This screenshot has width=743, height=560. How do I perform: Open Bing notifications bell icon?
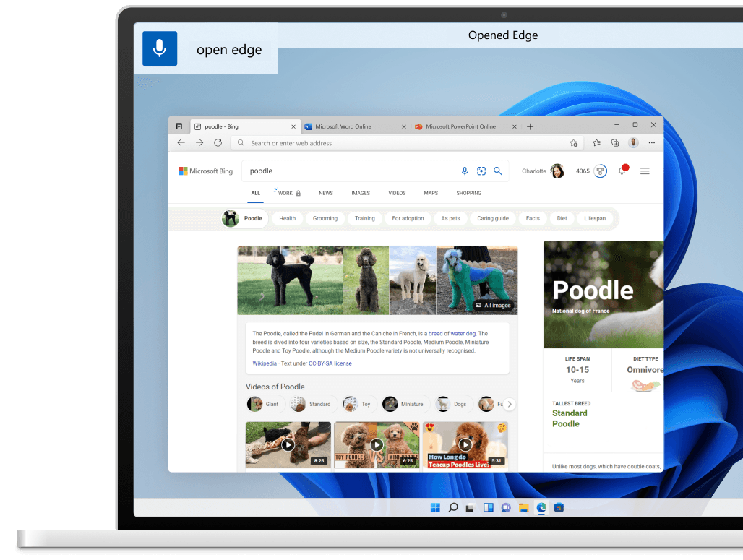click(622, 171)
